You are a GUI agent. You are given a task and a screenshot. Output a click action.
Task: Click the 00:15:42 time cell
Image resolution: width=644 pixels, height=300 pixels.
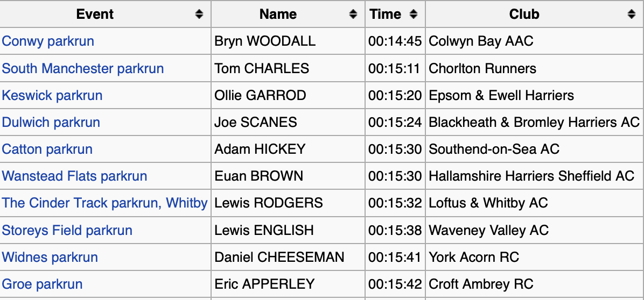[395, 284]
